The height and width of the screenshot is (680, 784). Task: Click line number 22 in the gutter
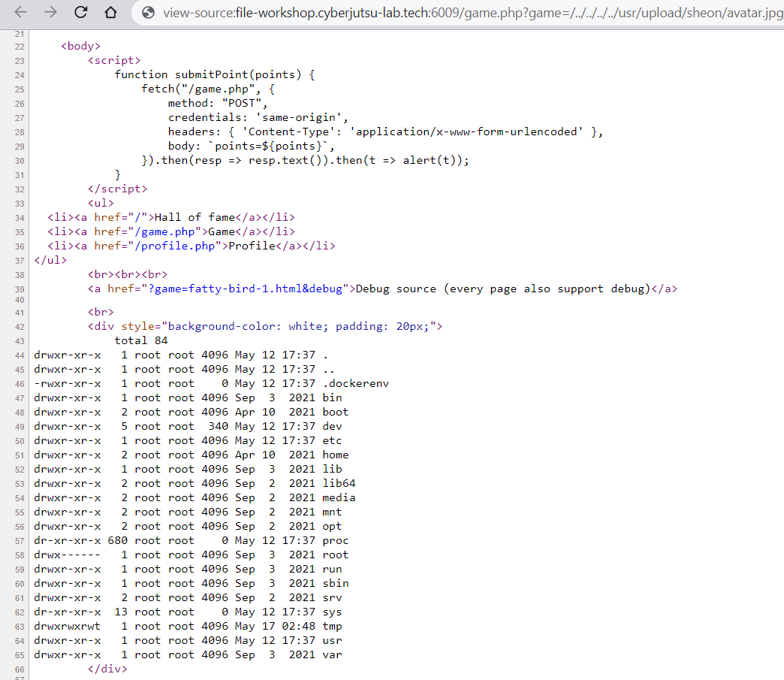[20, 47]
